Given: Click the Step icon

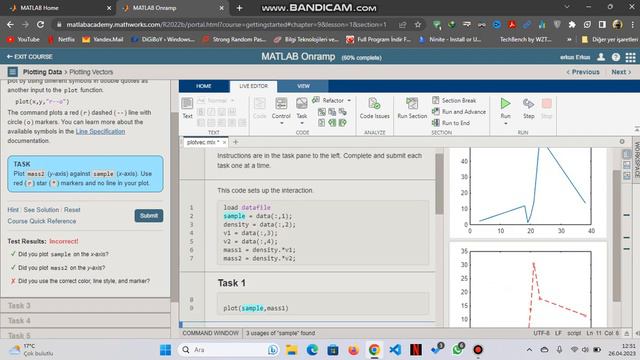Looking at the screenshot, I should pyautogui.click(x=529, y=104).
